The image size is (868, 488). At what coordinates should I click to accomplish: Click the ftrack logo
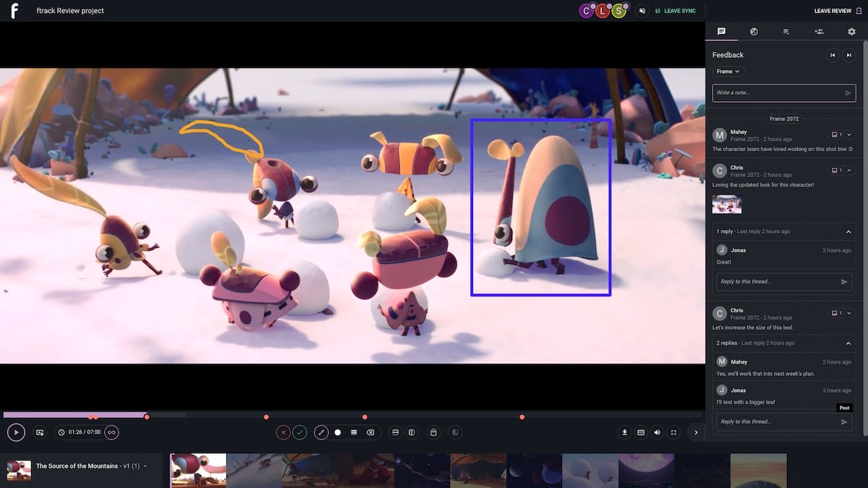[14, 11]
